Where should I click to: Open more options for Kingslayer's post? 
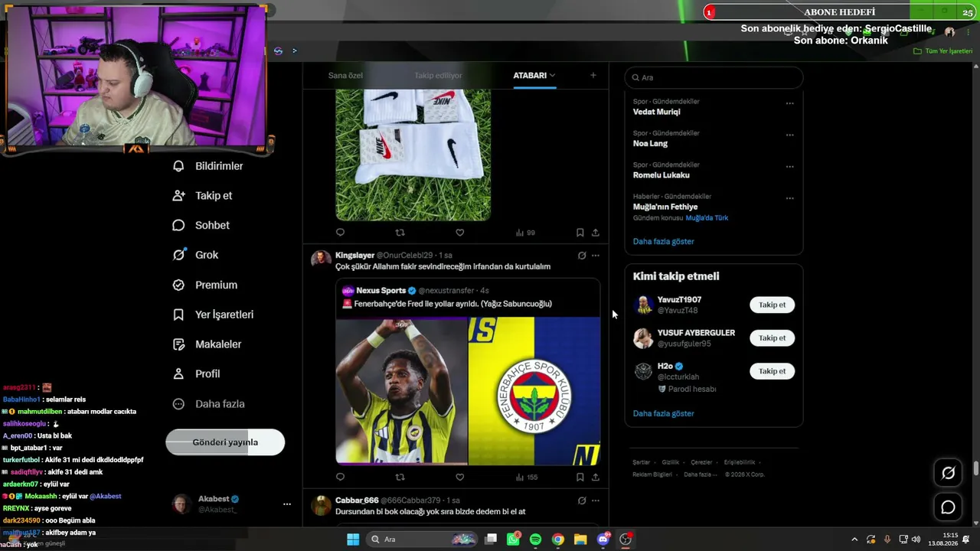click(x=596, y=256)
